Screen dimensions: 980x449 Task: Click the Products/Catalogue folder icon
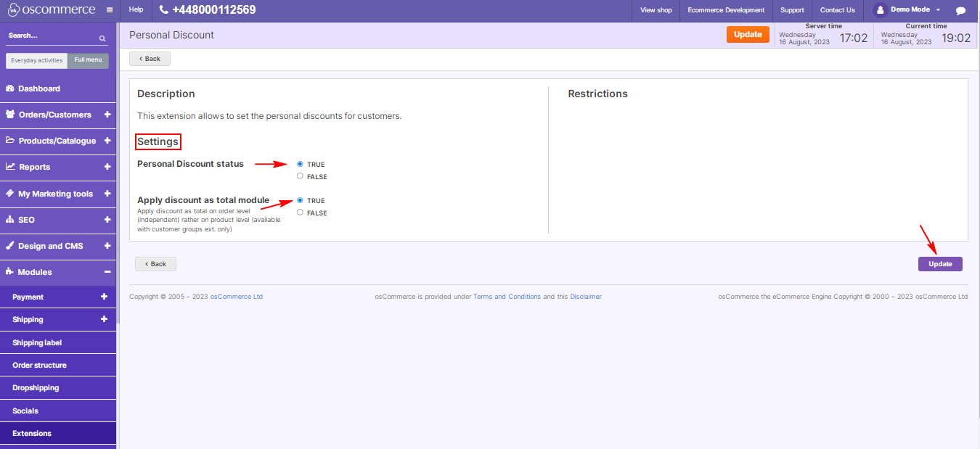pos(10,141)
